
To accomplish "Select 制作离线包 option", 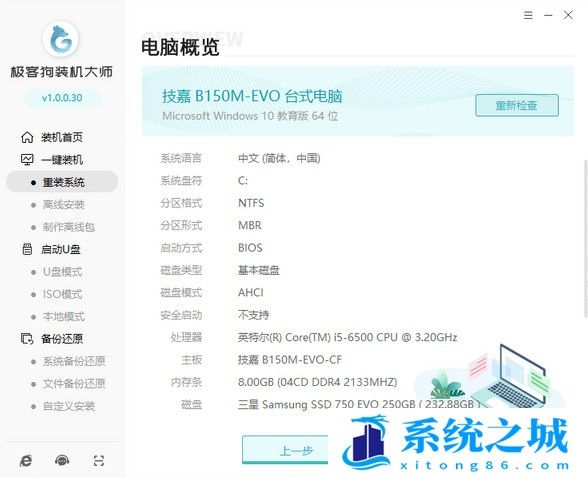I will (69, 227).
